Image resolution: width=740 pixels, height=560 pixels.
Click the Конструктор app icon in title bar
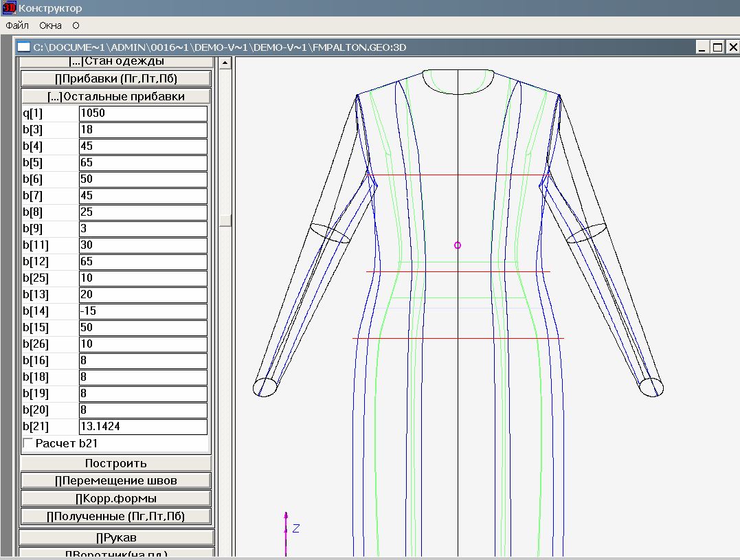(9, 8)
